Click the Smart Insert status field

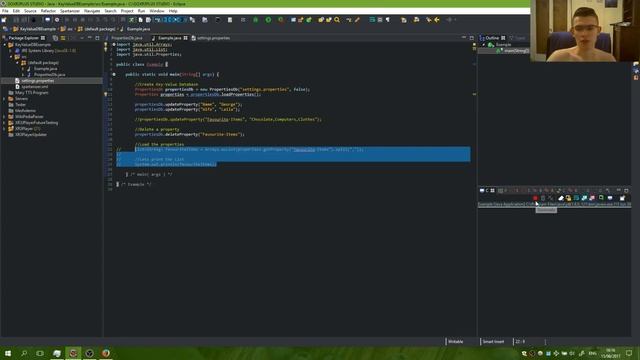(x=493, y=342)
